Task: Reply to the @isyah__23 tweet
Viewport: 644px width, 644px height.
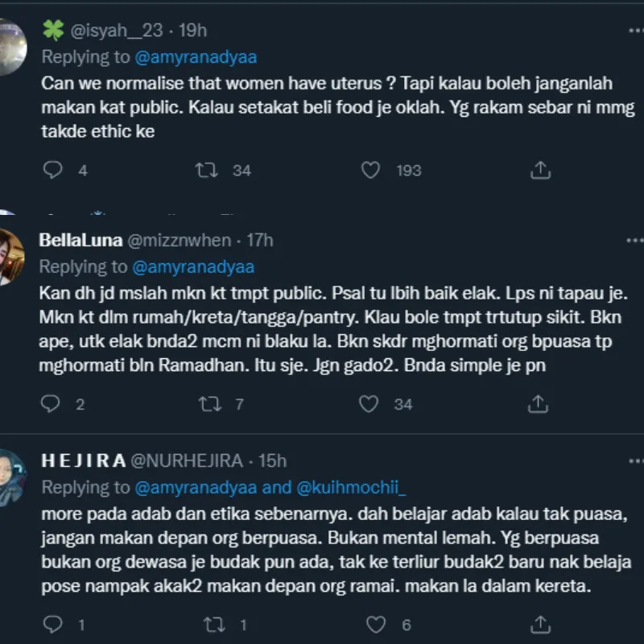Action: click(53, 170)
